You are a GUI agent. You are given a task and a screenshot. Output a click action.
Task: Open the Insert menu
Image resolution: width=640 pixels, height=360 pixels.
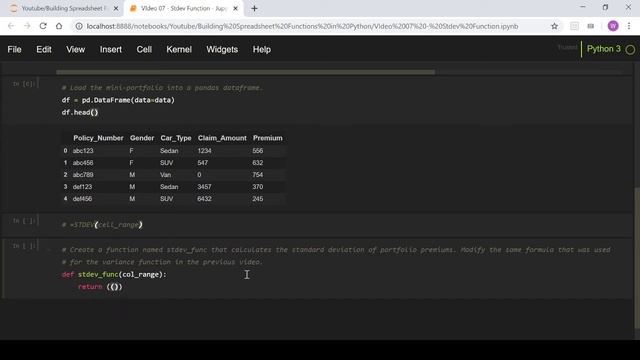[x=111, y=49]
